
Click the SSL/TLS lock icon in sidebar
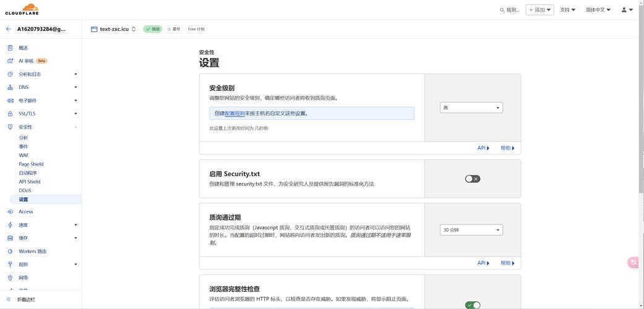10,114
